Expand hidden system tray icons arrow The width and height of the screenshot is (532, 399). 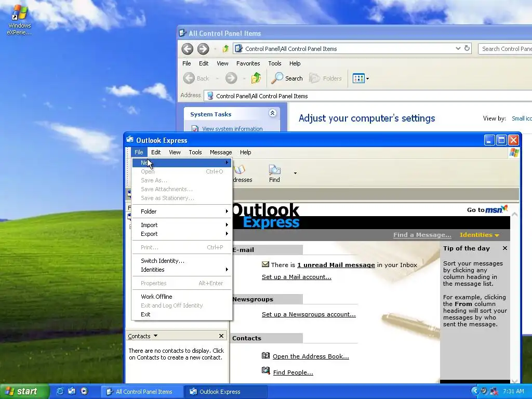tap(475, 391)
